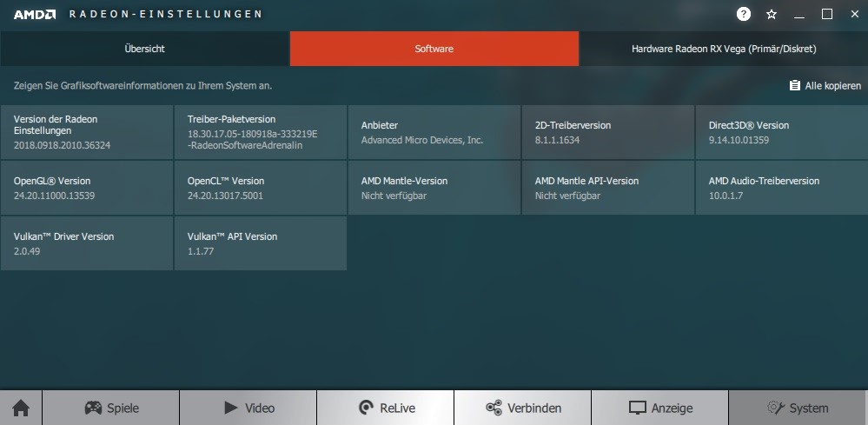
Task: Maximize the Radeon settings window
Action: [x=827, y=15]
